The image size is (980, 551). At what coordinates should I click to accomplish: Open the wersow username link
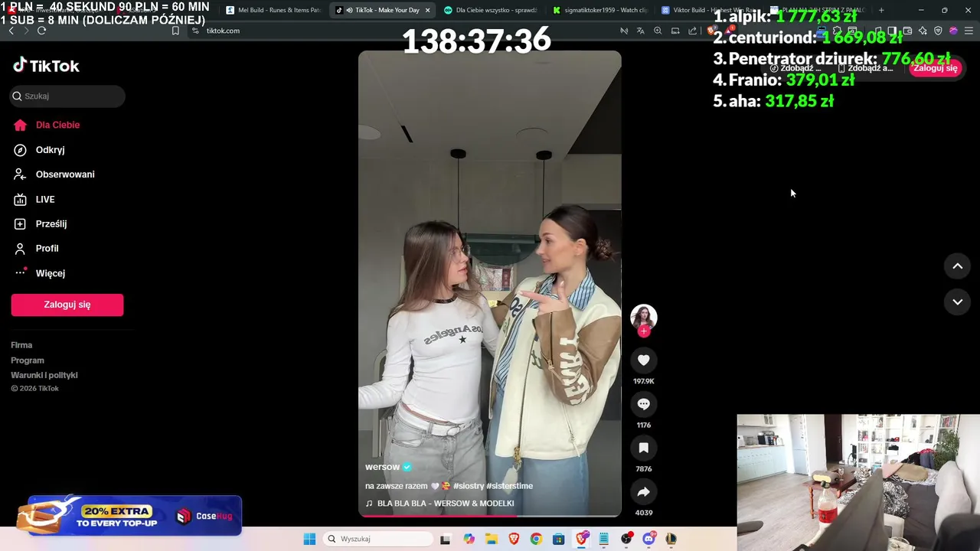[383, 467]
